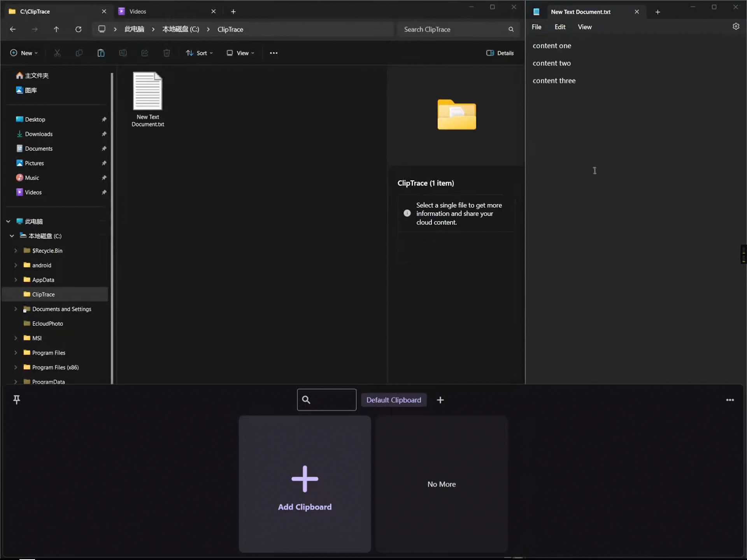
Task: Add a new Explorer tab
Action: coord(233,12)
